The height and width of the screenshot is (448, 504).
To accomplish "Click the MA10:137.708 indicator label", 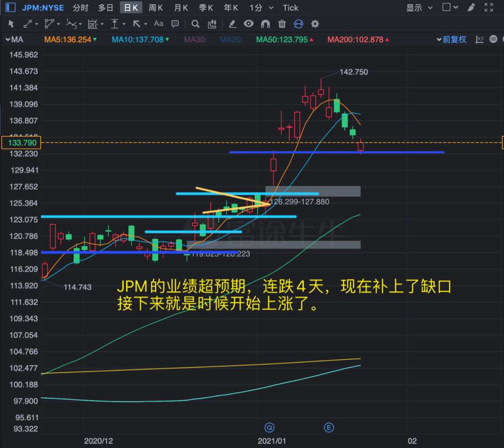I will tap(138, 40).
